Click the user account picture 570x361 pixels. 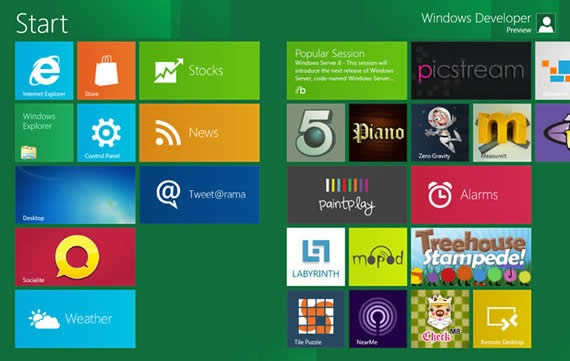[x=546, y=23]
